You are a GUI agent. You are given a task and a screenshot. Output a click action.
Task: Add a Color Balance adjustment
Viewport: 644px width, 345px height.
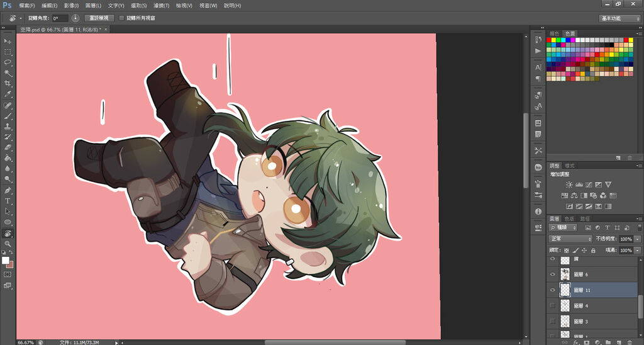click(574, 195)
